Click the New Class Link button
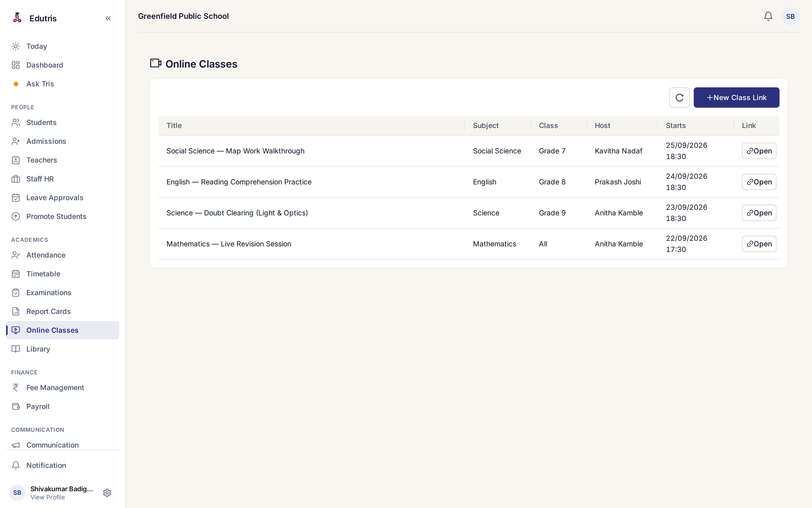Viewport: 812px width, 508px height. 736,98
